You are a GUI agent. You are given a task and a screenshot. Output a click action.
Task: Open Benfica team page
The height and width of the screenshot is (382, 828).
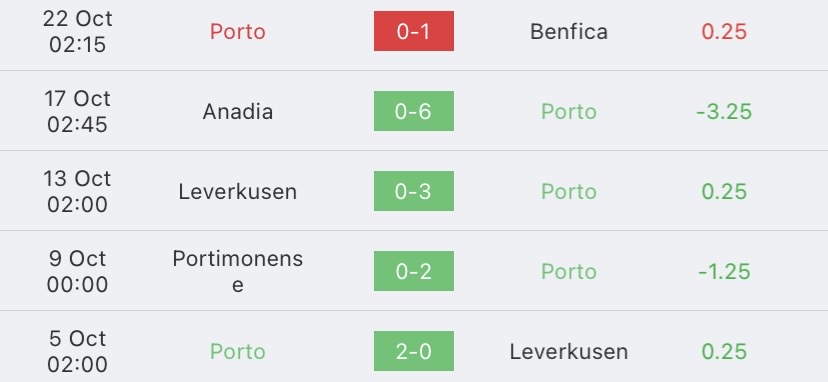click(569, 31)
